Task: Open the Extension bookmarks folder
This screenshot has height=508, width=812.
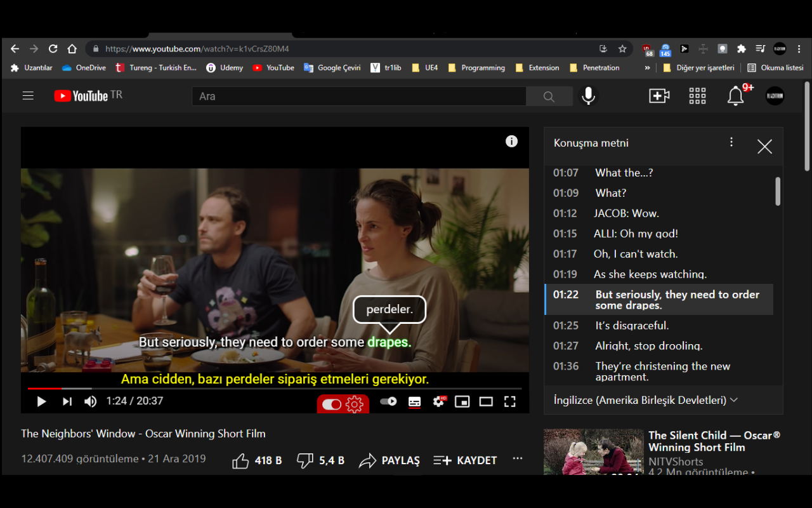Action: (x=537, y=68)
